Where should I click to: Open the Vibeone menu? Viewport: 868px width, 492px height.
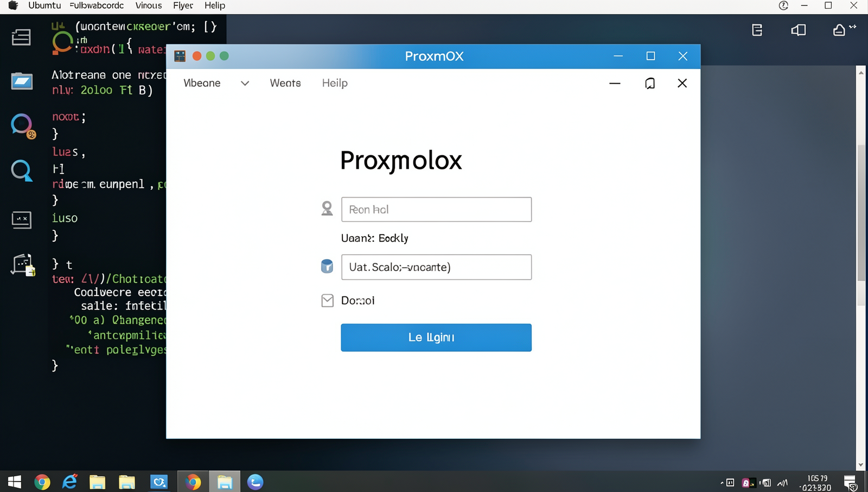[202, 83]
